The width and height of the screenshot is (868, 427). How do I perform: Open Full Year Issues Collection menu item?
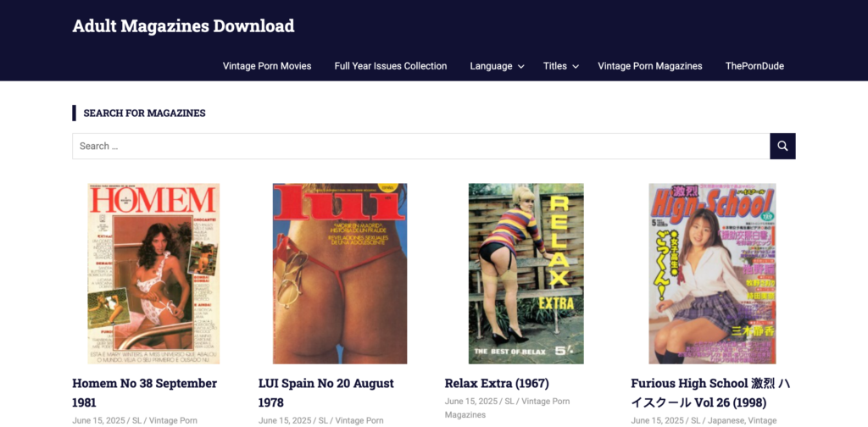[x=390, y=66]
